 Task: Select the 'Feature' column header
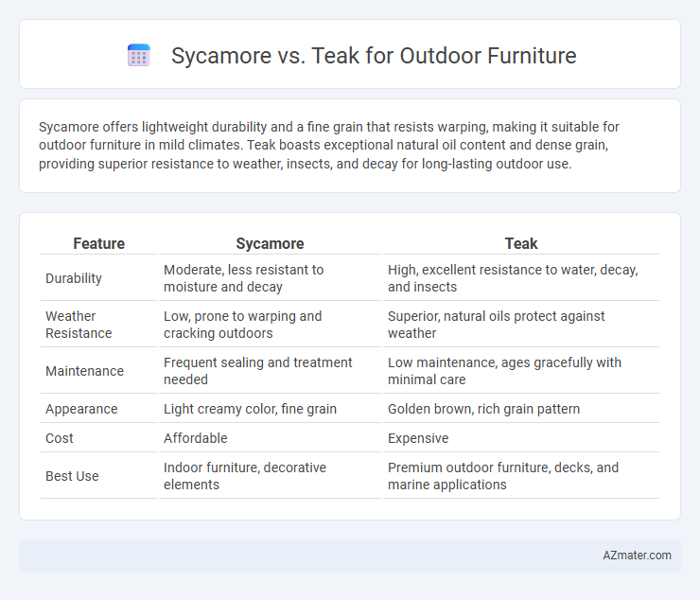[x=98, y=243]
